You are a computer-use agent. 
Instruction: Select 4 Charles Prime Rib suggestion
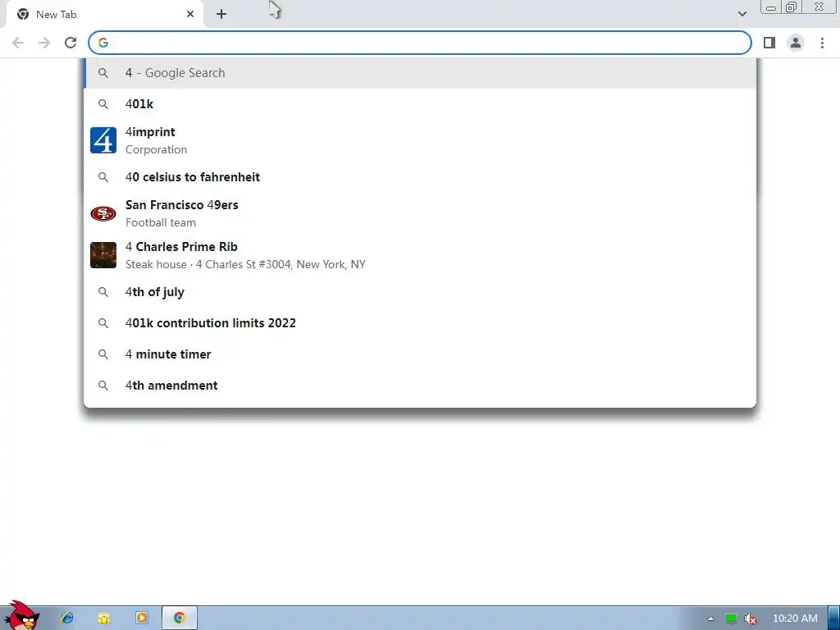point(420,255)
